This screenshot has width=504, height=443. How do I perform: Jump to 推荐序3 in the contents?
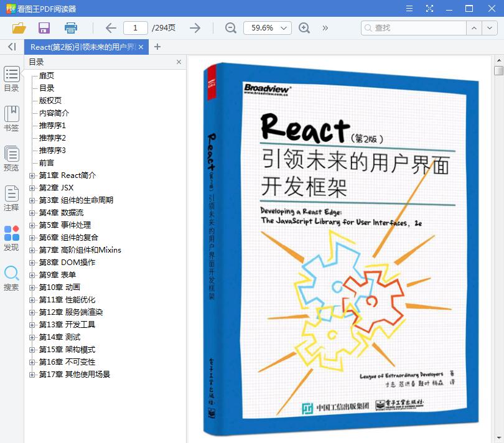[x=52, y=151]
